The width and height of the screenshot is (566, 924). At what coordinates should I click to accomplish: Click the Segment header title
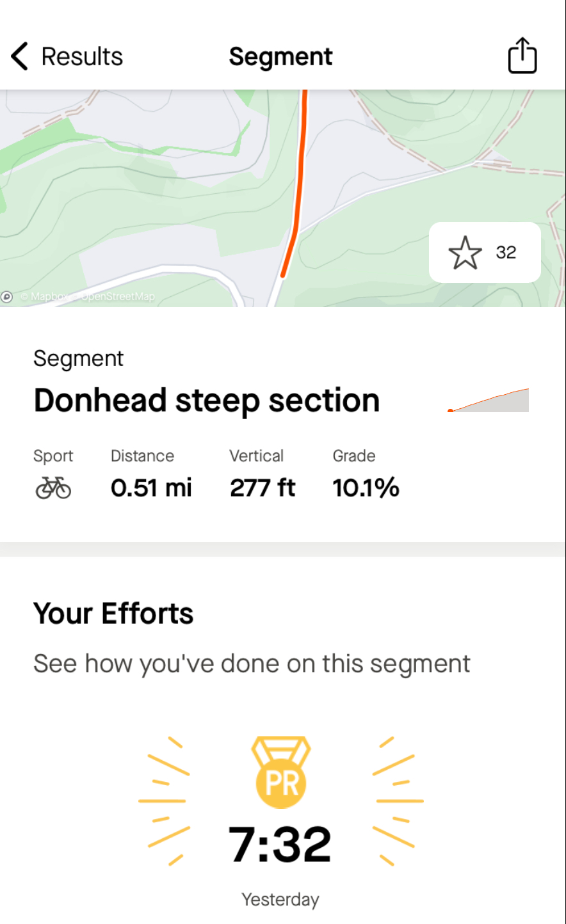coord(280,56)
